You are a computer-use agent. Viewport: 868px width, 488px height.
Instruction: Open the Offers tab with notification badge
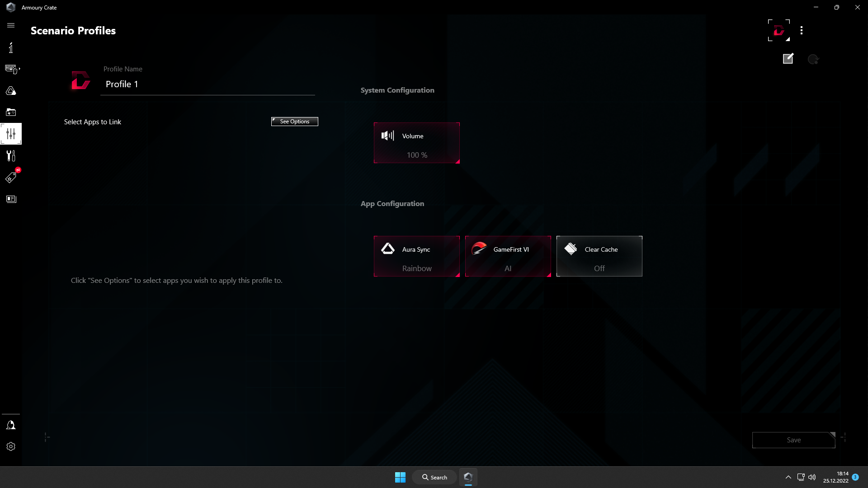(11, 177)
